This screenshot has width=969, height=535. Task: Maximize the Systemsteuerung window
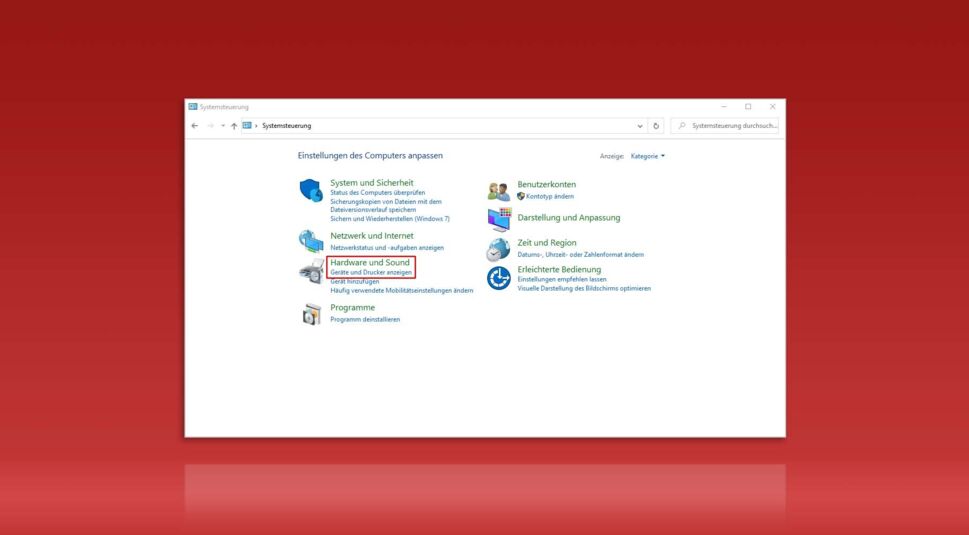[748, 107]
